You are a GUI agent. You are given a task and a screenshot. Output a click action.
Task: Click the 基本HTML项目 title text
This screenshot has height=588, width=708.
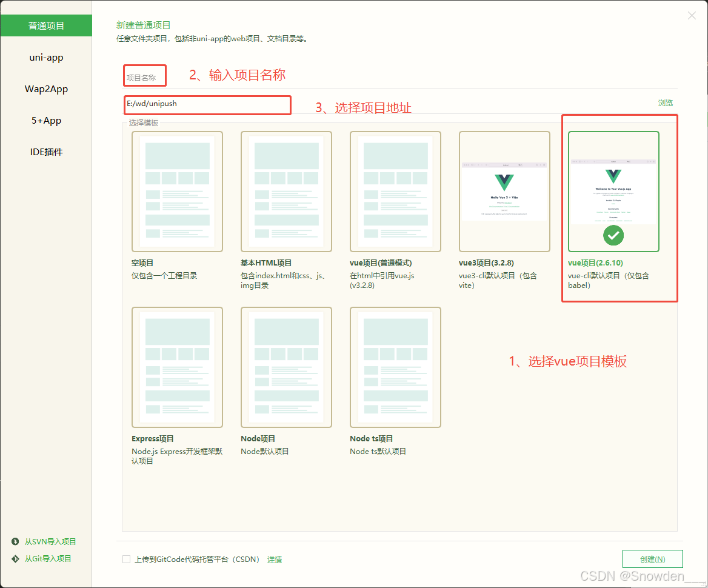266,263
